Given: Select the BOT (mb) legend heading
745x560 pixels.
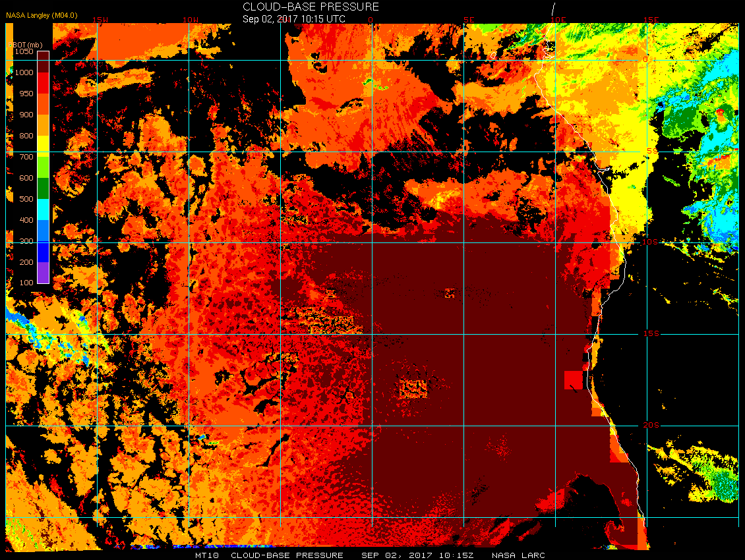Looking at the screenshot, I should click(x=26, y=45).
